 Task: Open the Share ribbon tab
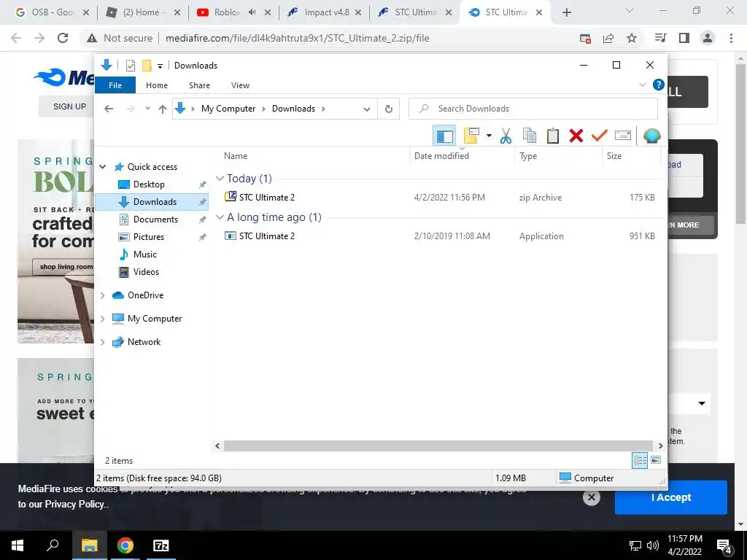click(x=199, y=85)
